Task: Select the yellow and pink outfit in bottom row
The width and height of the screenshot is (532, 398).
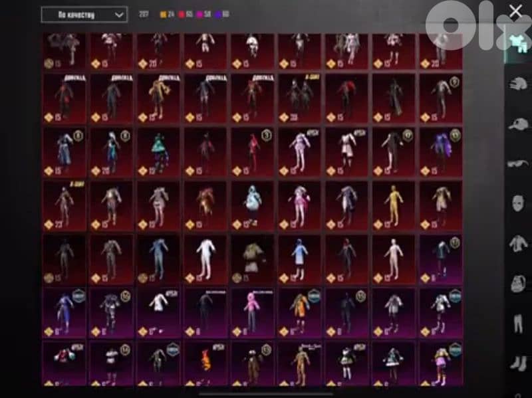Action: tap(441, 363)
